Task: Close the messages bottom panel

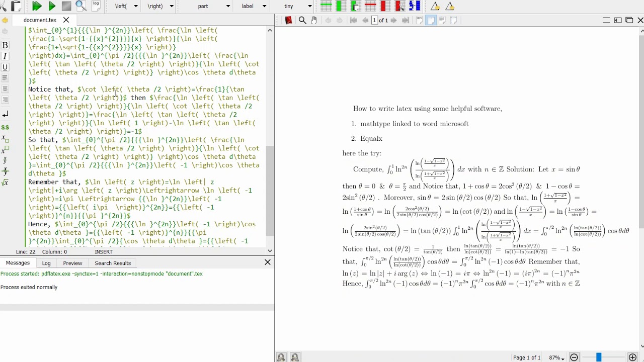Action: [268, 262]
